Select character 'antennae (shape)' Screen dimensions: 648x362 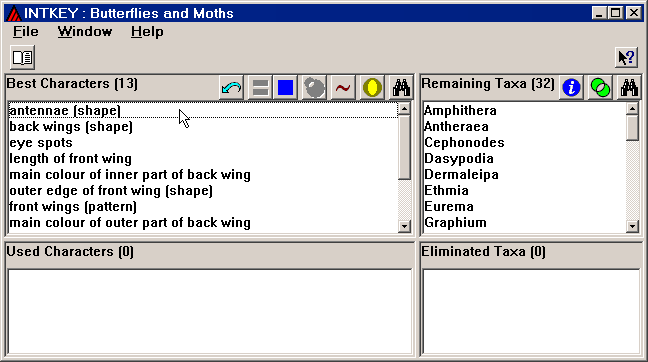pyautogui.click(x=203, y=110)
